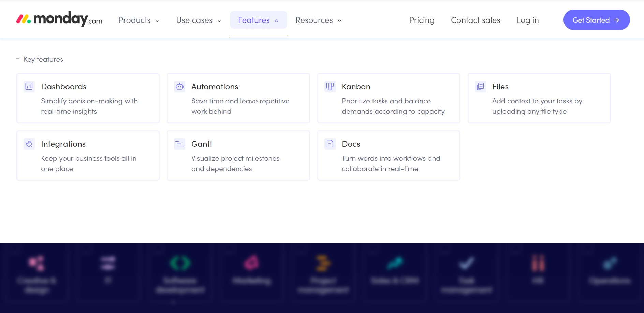The image size is (644, 313).
Task: Click the Files stack icon
Action: [x=480, y=86]
